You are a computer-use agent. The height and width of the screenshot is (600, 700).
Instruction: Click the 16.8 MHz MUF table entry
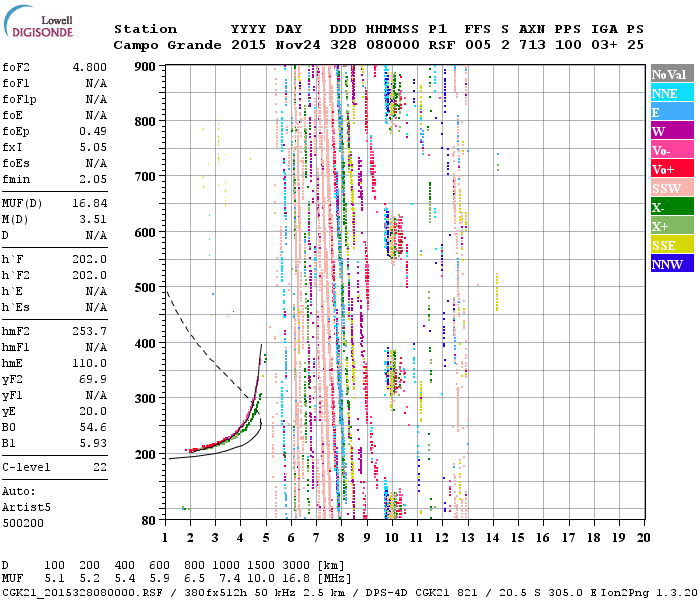tap(296, 579)
